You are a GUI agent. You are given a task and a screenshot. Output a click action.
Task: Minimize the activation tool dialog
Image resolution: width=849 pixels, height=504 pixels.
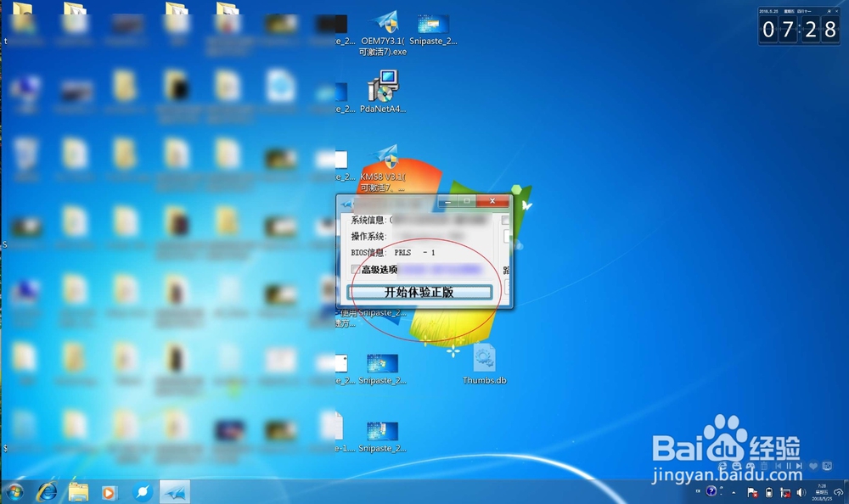[447, 201]
